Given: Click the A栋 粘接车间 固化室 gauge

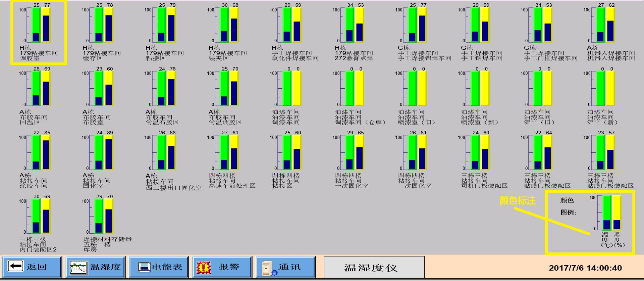Looking at the screenshot, I should click(103, 152).
